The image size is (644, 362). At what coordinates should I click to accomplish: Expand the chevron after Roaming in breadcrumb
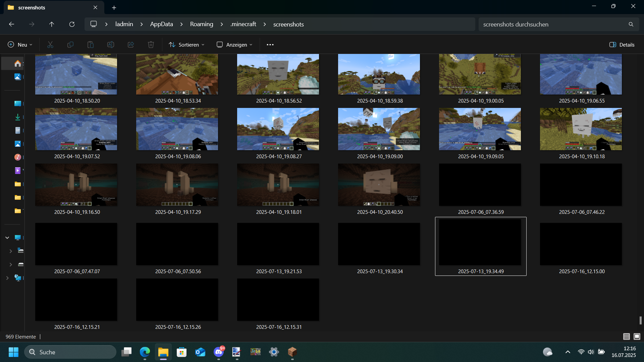[222, 24]
